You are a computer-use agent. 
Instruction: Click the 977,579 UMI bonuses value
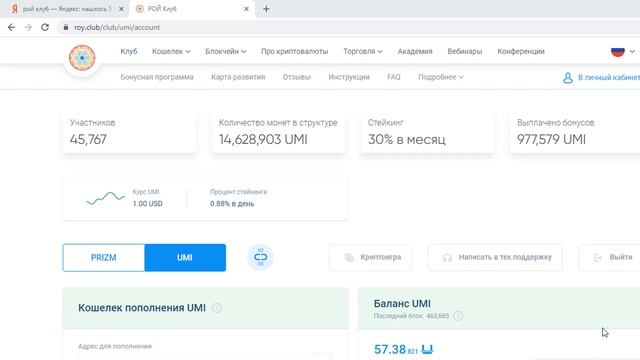(x=551, y=140)
